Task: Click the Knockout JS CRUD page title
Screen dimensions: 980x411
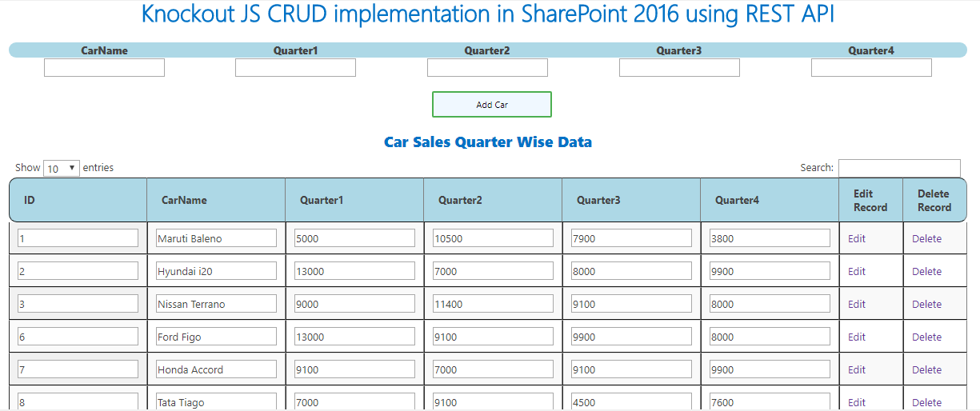Action: tap(488, 14)
